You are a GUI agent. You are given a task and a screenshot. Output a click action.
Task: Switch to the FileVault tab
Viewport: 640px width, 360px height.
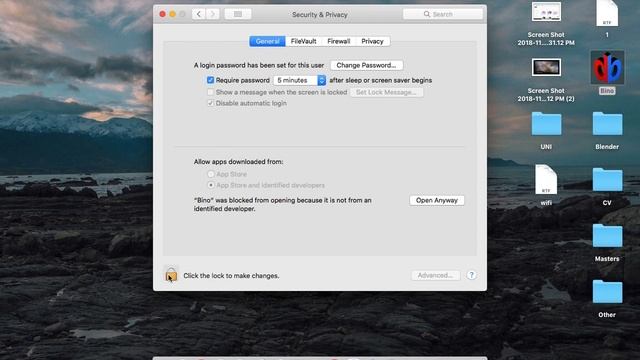[x=303, y=41]
